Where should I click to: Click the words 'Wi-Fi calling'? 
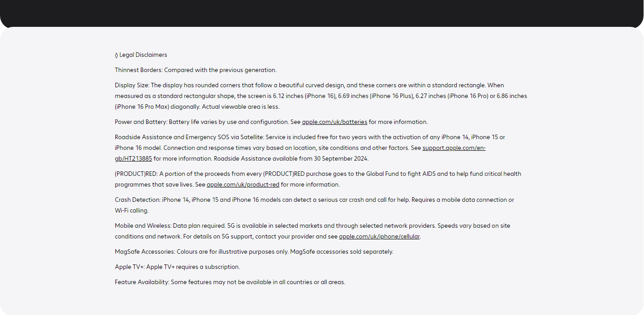click(131, 210)
